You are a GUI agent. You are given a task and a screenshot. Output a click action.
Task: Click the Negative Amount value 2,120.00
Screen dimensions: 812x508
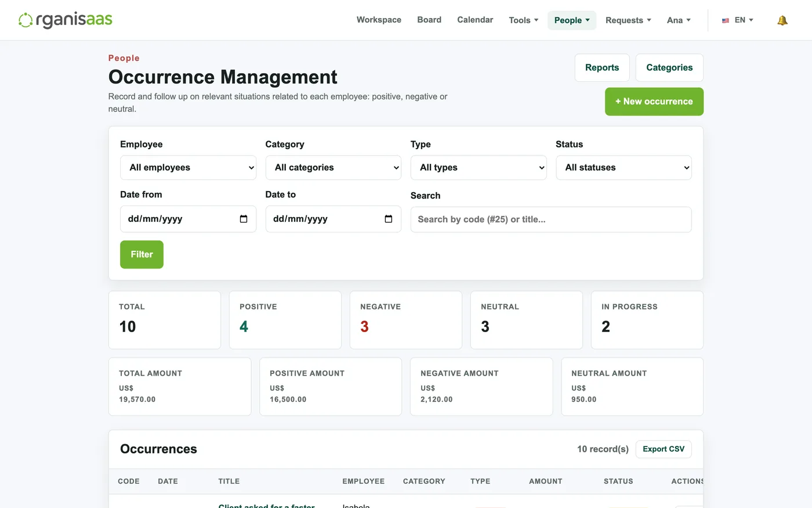click(437, 399)
